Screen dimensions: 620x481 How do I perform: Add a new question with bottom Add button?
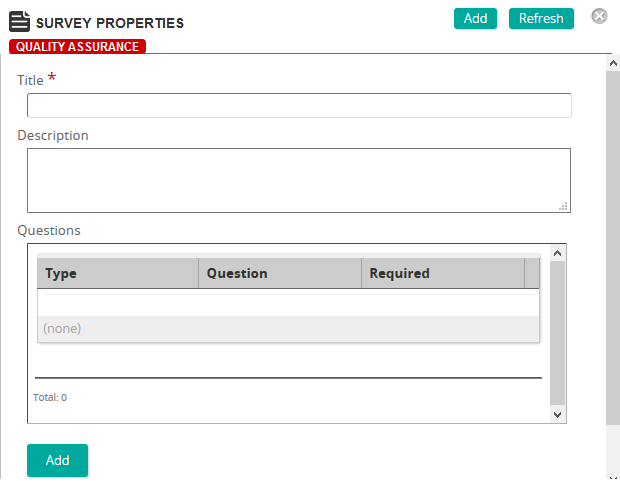pyautogui.click(x=57, y=460)
